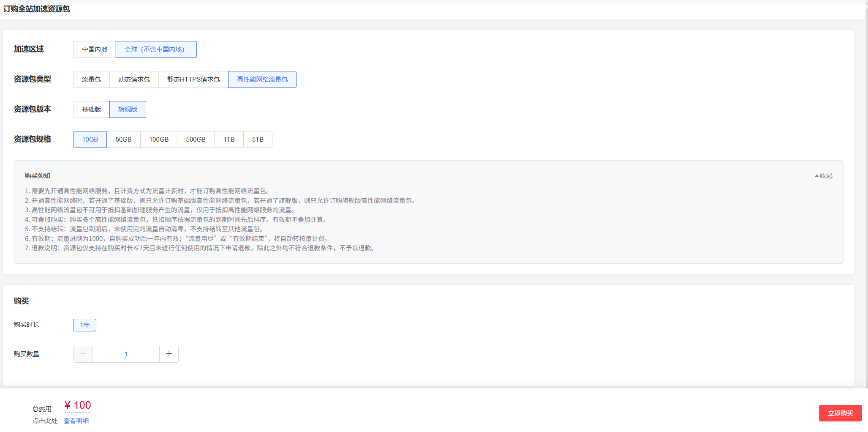The width and height of the screenshot is (868, 432).
Task: Select 高性能网络流量包 package type
Action: coord(262,79)
